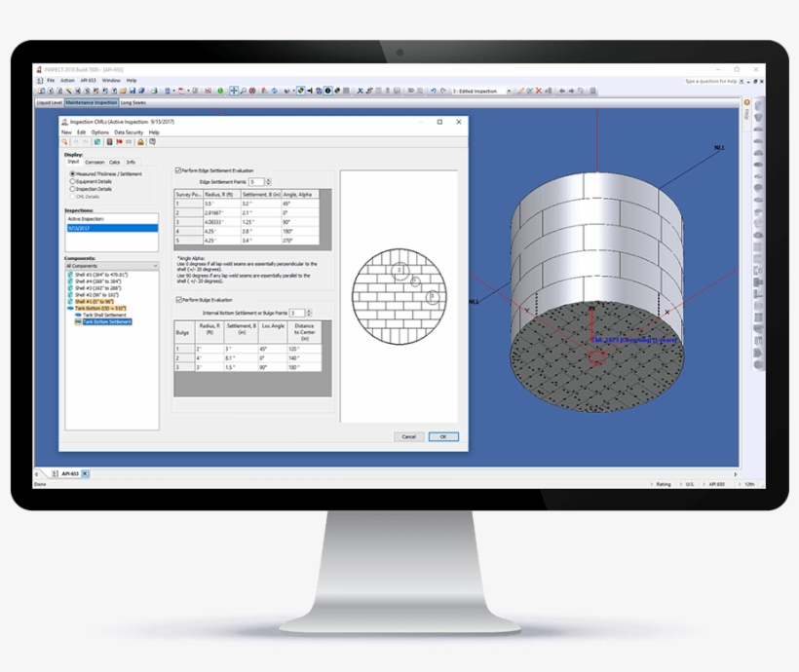The height and width of the screenshot is (672, 799).
Task: Select the Equipment Details radio button
Action: (x=72, y=181)
